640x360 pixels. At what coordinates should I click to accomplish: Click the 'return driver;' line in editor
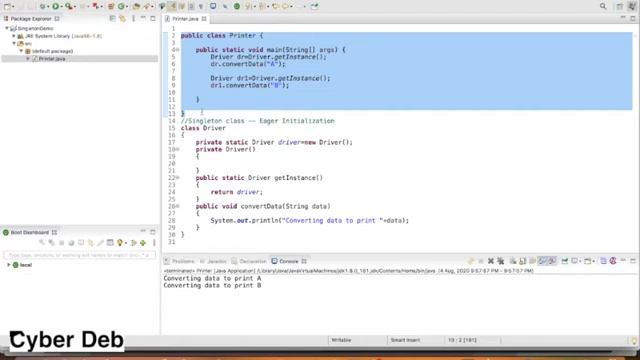(237, 192)
